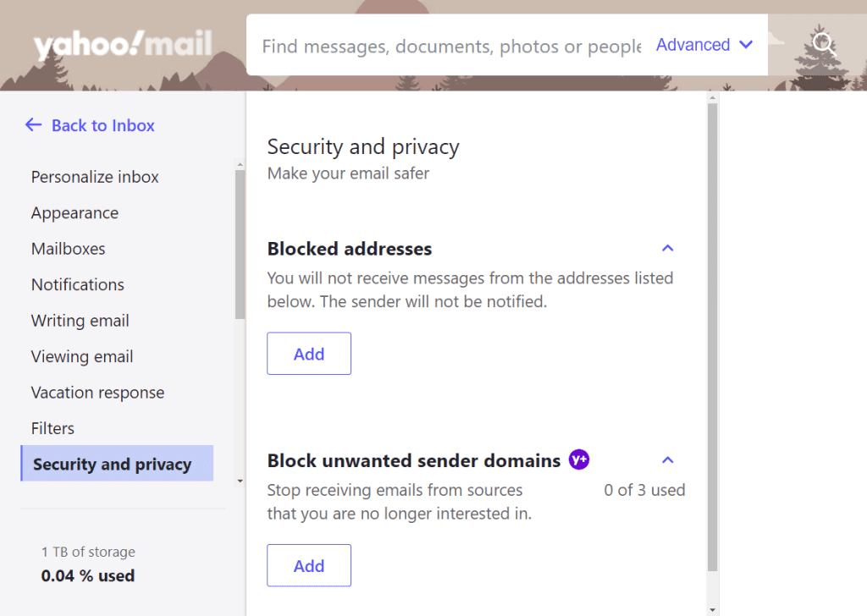Return using the Back to Inbox link
The height and width of the screenshot is (616, 867).
coord(102,125)
